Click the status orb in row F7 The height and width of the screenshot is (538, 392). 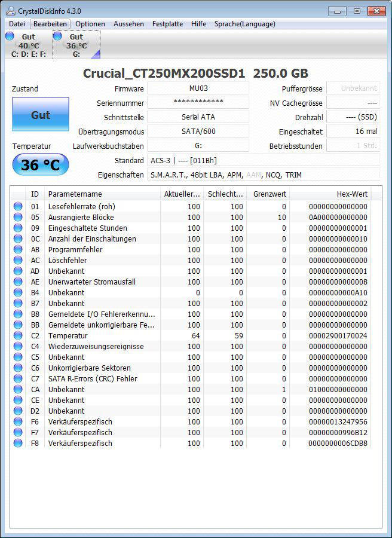tap(18, 432)
